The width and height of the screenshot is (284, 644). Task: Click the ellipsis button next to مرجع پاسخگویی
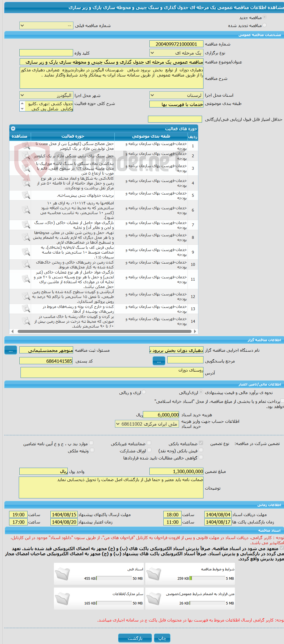point(159,361)
